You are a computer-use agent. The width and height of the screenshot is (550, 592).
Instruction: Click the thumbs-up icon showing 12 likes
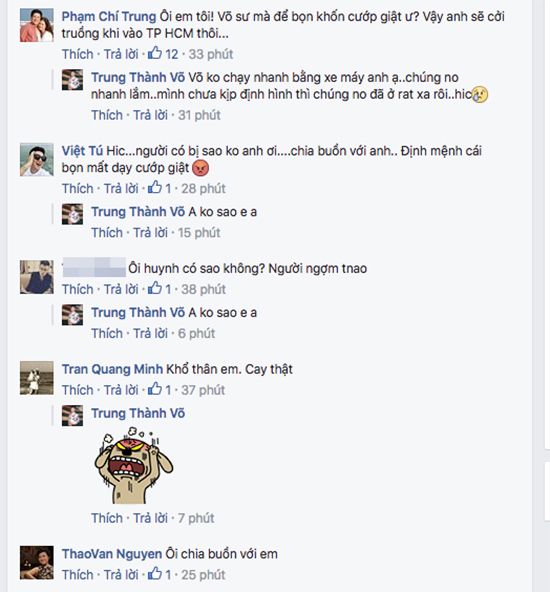coord(155,53)
